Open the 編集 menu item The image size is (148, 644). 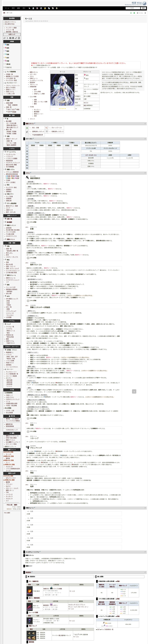pyautogui.click(x=18, y=8)
